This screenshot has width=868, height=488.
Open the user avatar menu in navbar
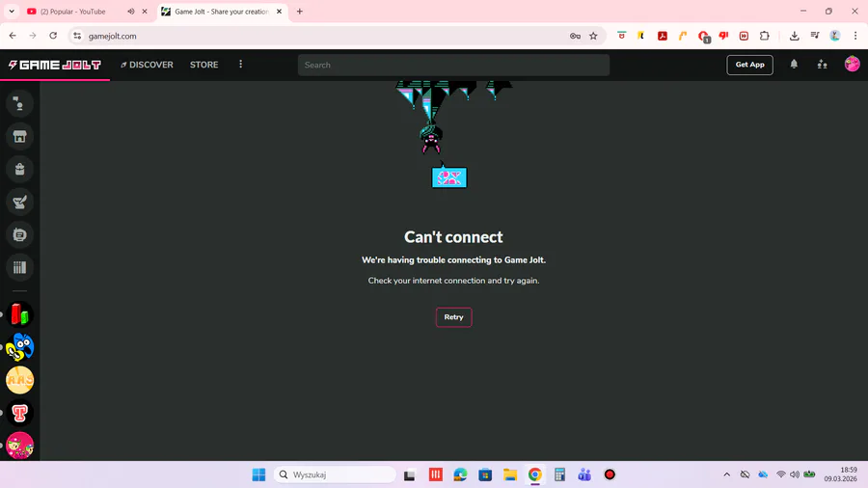click(x=852, y=65)
